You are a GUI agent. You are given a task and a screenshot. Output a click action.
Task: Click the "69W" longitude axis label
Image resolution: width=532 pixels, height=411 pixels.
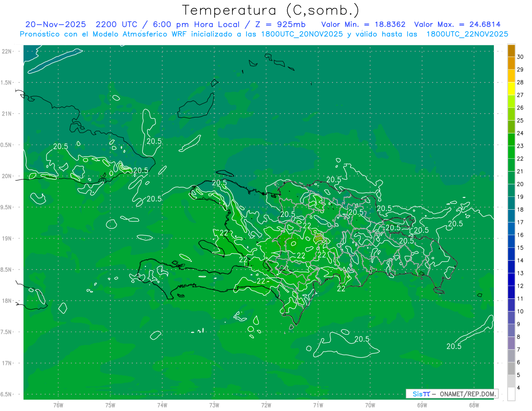[x=422, y=405]
